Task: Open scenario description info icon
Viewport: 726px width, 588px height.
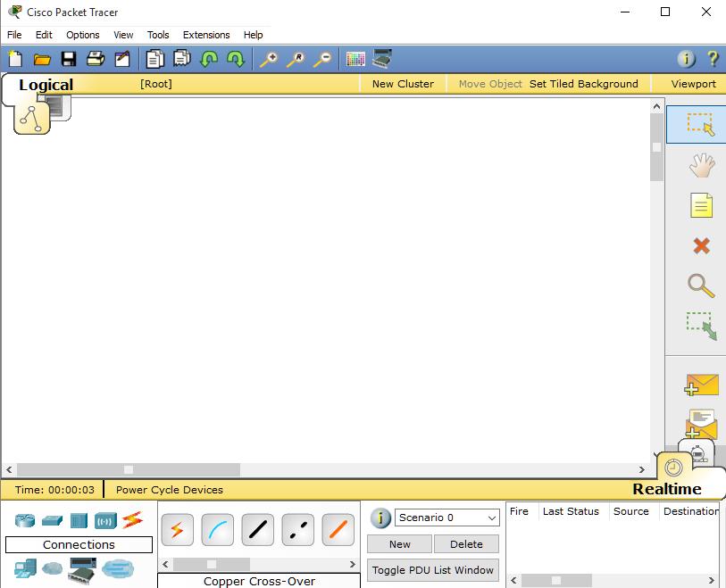Action: click(380, 518)
